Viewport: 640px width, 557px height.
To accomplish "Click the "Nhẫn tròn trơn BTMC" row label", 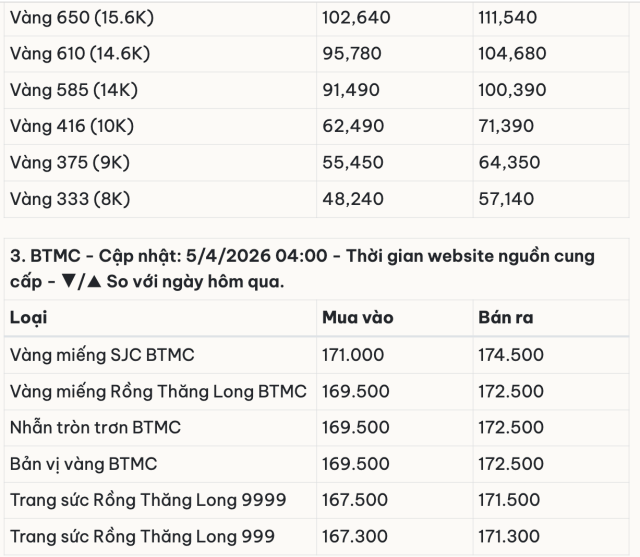I will point(95,427).
